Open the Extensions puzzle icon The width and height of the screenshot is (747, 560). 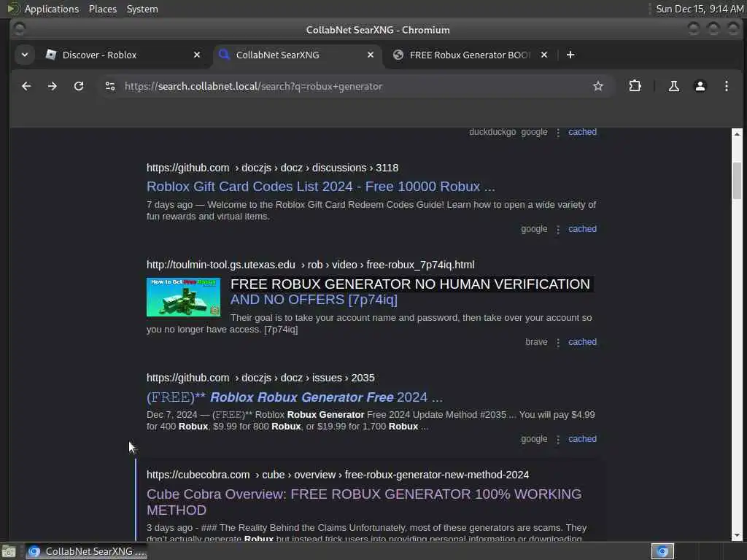(635, 86)
